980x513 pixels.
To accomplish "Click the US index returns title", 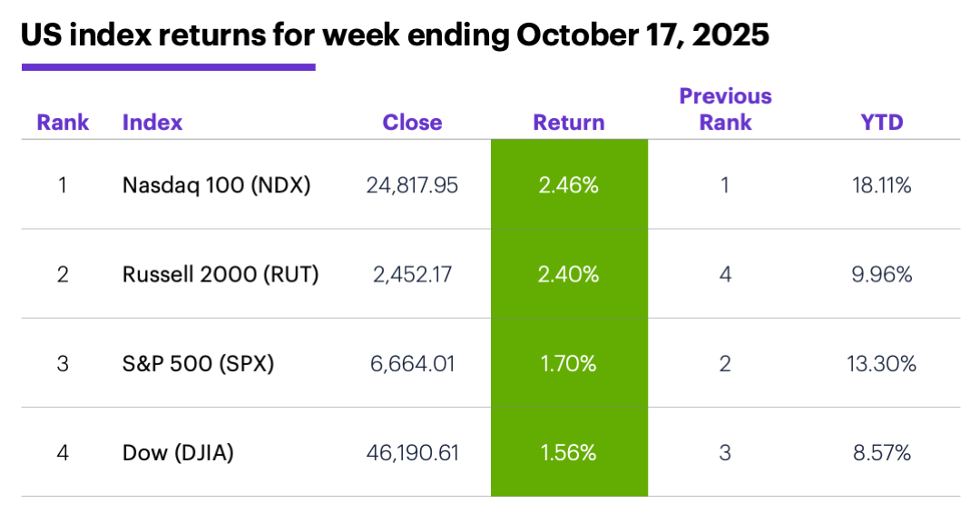I will pyautogui.click(x=395, y=35).
